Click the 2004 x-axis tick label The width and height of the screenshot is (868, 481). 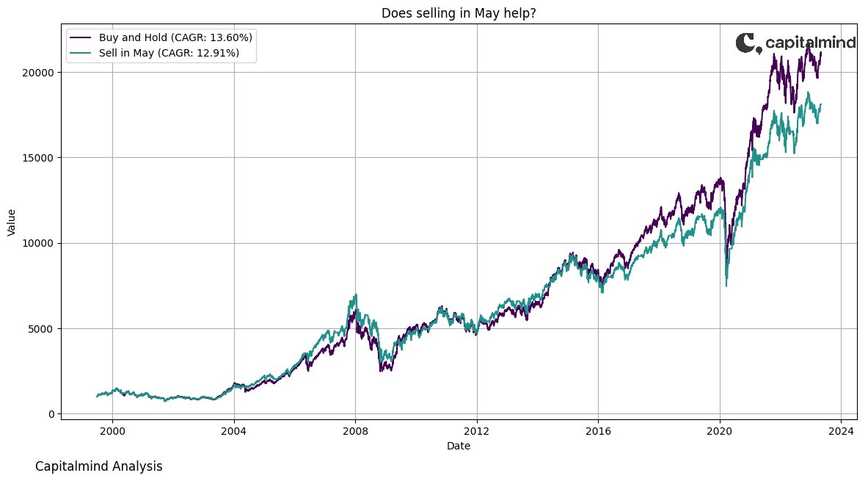point(234,430)
